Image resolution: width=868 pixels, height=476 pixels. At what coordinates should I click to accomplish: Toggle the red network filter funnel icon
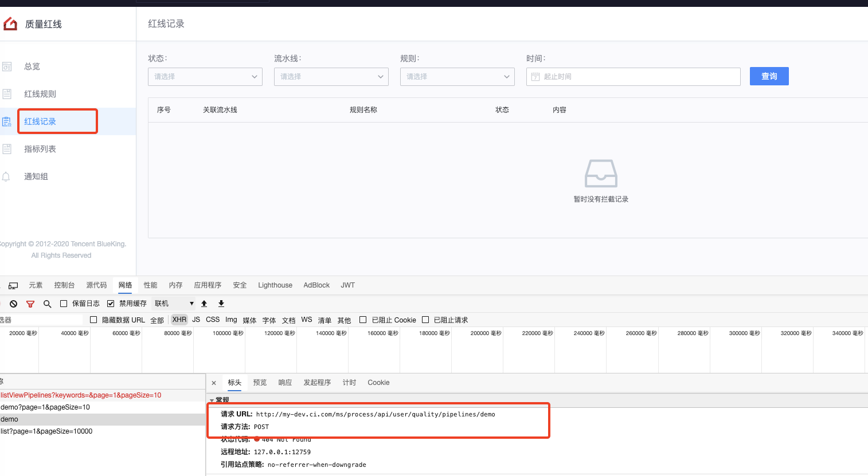point(30,304)
